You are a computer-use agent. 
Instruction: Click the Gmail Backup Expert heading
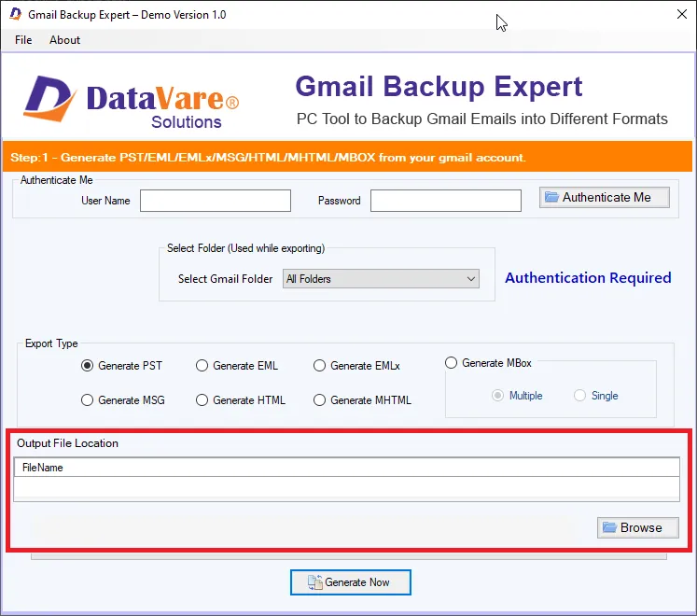click(x=439, y=86)
